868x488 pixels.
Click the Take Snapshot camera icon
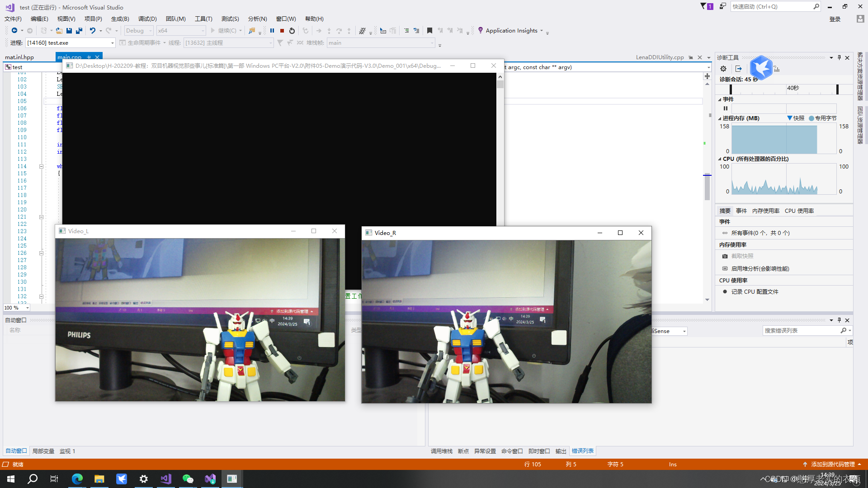(725, 256)
